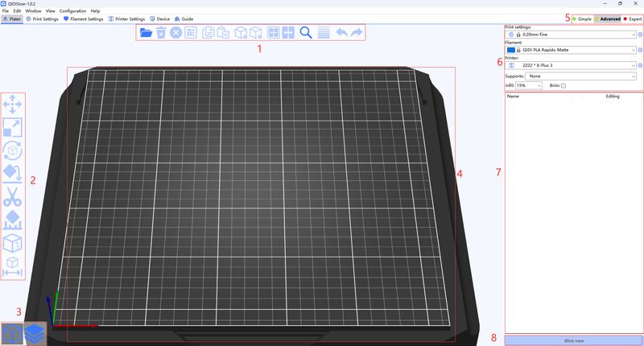
Task: Open the Infill percentage dropdown
Action: click(529, 85)
